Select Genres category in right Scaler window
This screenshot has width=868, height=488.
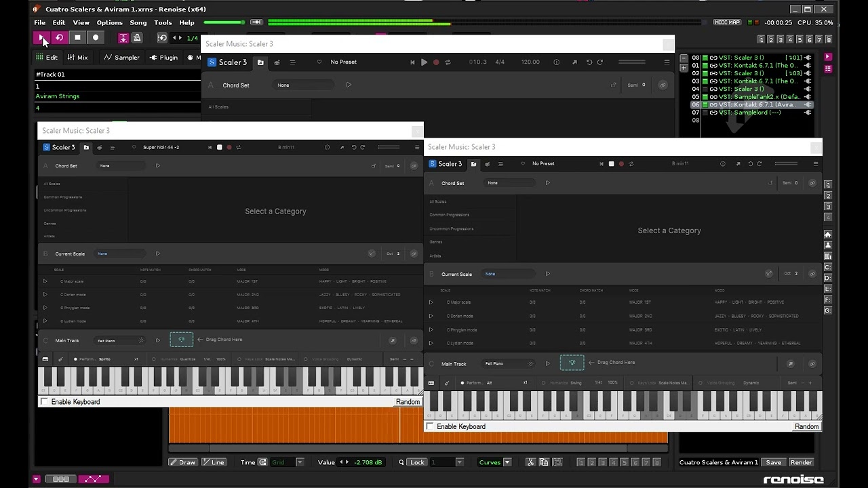436,242
